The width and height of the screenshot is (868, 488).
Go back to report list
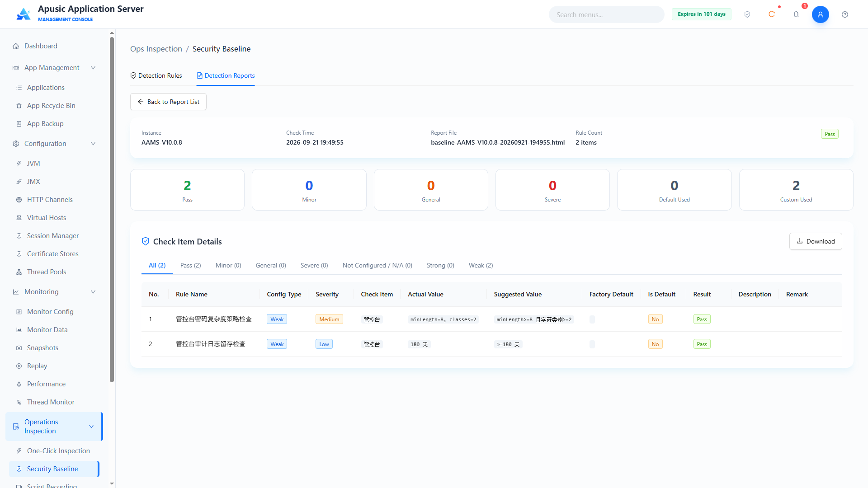[168, 102]
